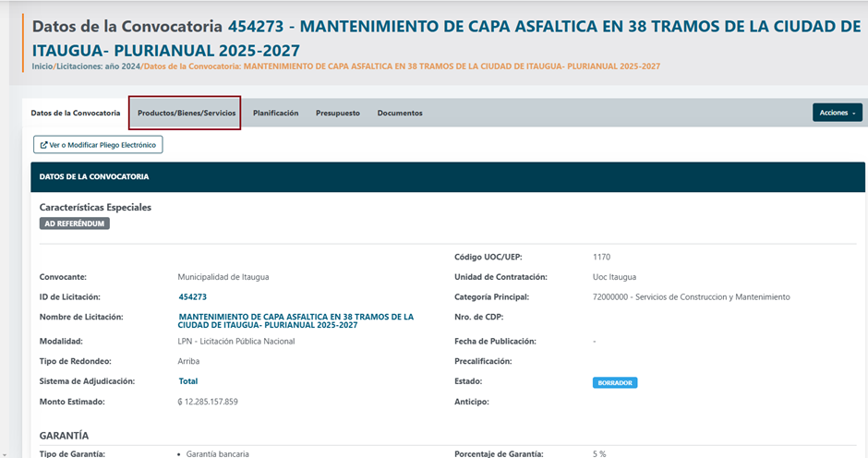
Task: Click the Total adjudication system link
Action: (x=187, y=381)
